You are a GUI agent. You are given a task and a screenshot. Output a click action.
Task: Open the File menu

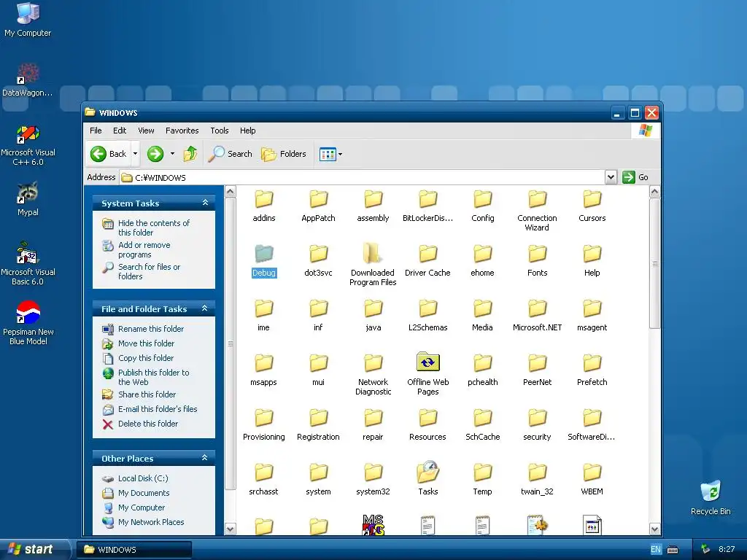[x=96, y=131]
